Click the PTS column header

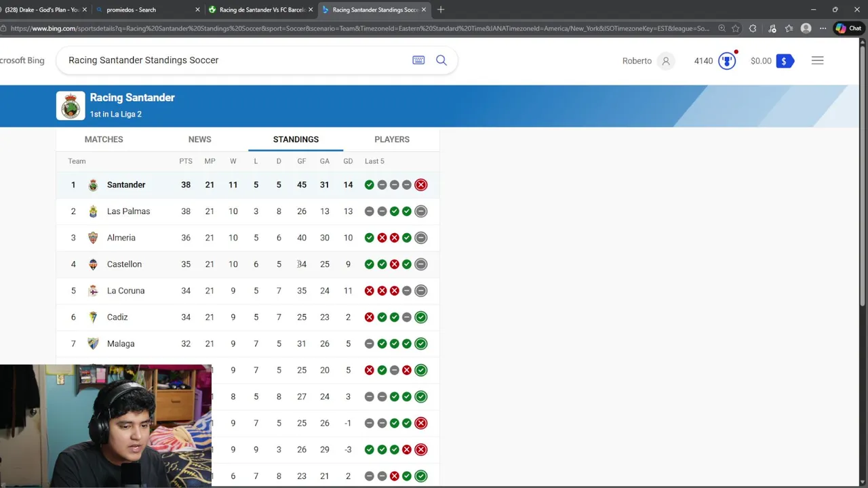[186, 161]
